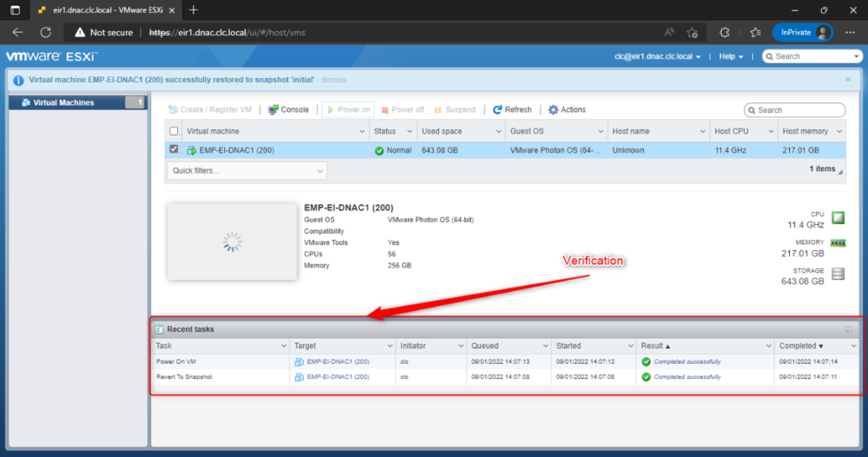The height and width of the screenshot is (457, 868).
Task: Refresh the virtual machines list
Action: click(x=512, y=109)
